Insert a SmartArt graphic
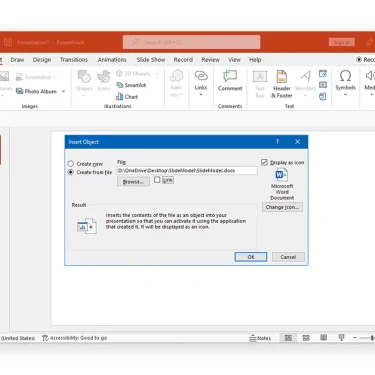375x375 pixels. [131, 85]
